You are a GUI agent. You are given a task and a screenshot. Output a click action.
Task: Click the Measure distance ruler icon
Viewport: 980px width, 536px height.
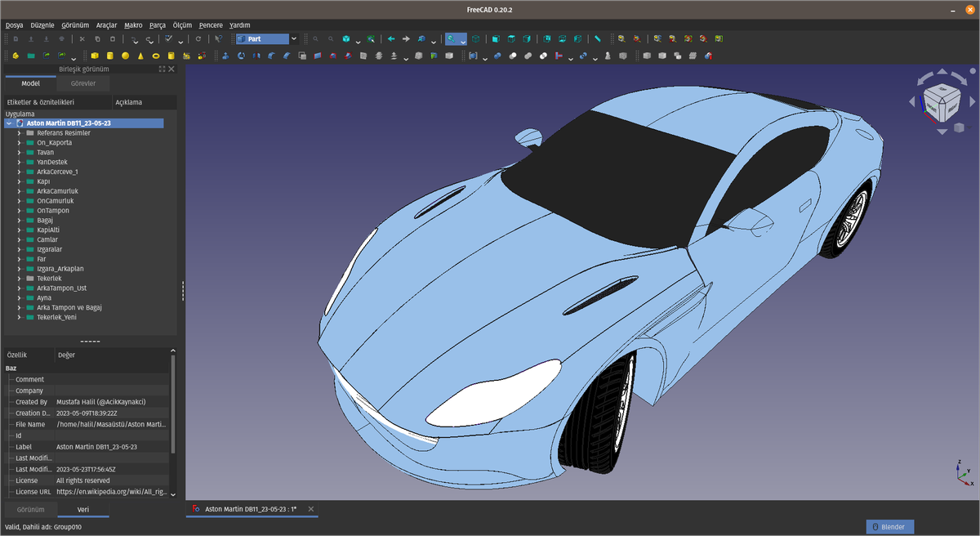(598, 38)
